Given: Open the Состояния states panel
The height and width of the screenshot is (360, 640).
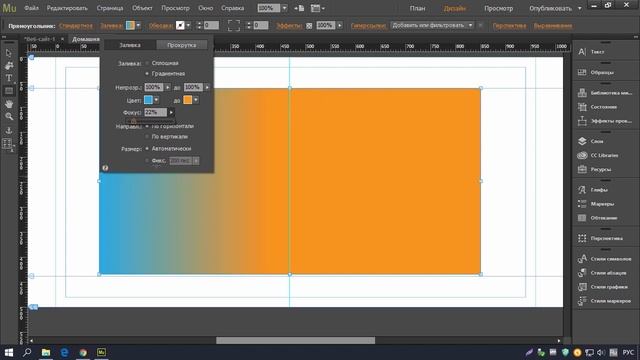Looking at the screenshot, I should [582, 107].
